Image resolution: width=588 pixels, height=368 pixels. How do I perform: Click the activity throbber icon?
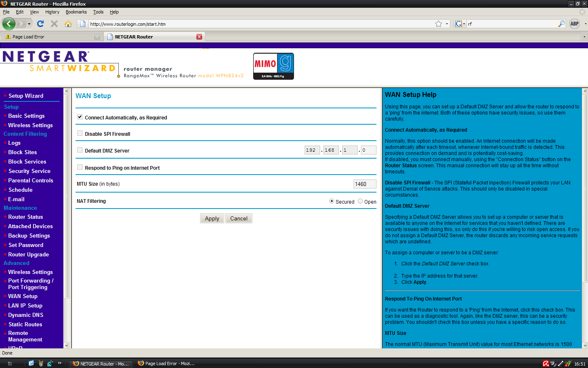582,12
